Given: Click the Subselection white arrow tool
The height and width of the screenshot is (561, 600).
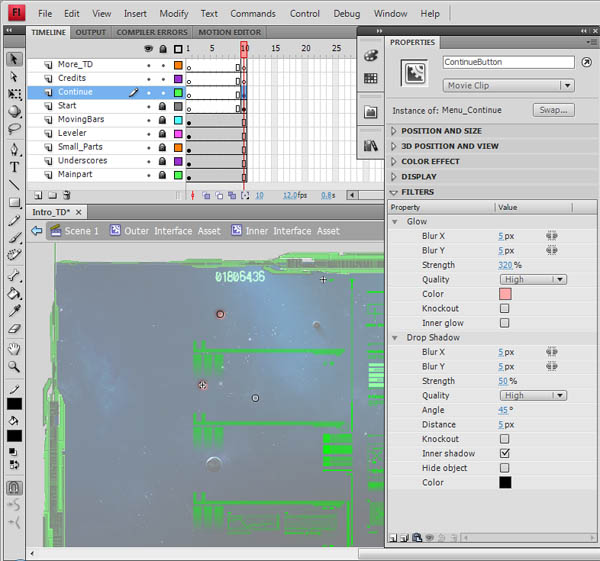Looking at the screenshot, I should 14,76.
